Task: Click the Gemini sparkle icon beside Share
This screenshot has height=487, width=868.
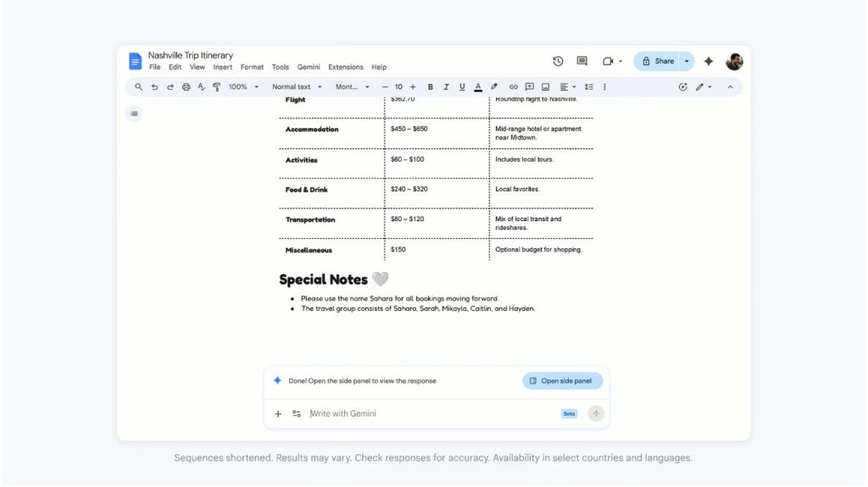Action: click(709, 61)
